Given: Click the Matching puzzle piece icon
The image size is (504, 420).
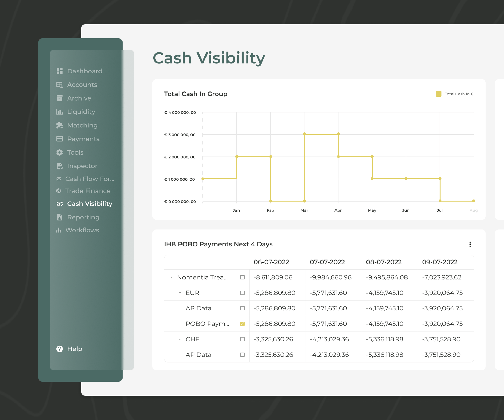Looking at the screenshot, I should pos(59,125).
